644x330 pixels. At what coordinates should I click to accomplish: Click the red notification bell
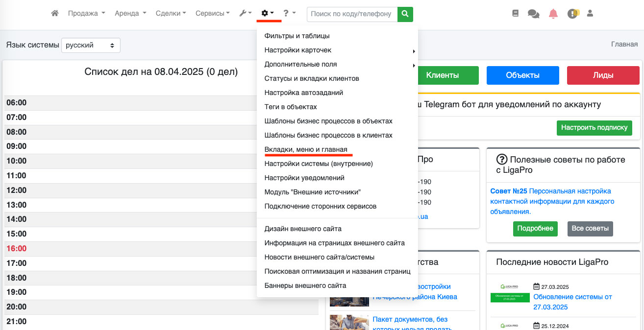point(553,14)
